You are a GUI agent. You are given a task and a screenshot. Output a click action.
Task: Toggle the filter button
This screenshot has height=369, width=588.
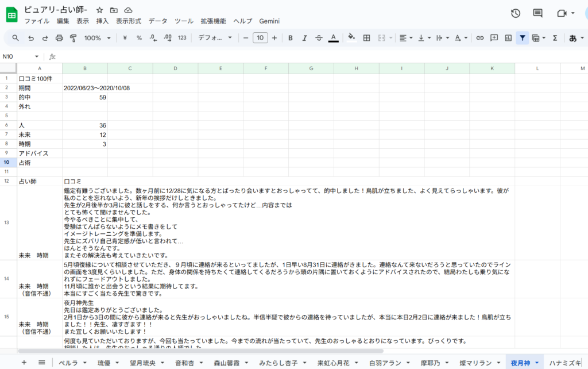click(522, 38)
